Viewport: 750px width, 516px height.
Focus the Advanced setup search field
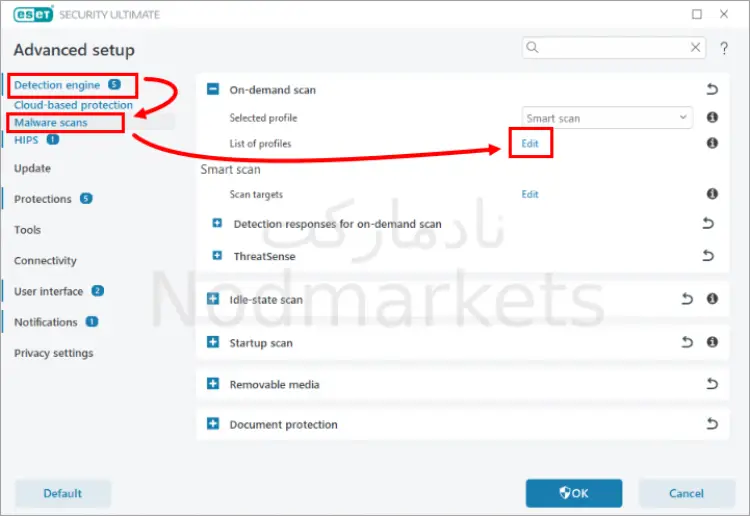614,47
